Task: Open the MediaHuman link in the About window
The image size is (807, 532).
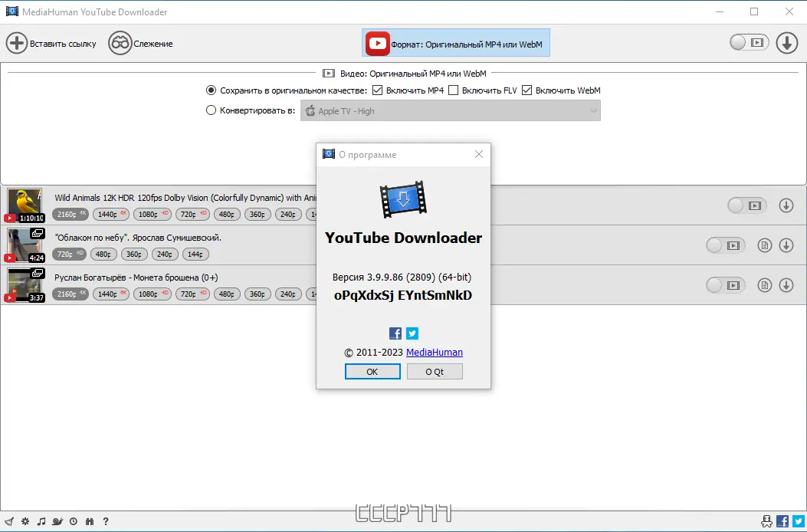Action: (435, 352)
